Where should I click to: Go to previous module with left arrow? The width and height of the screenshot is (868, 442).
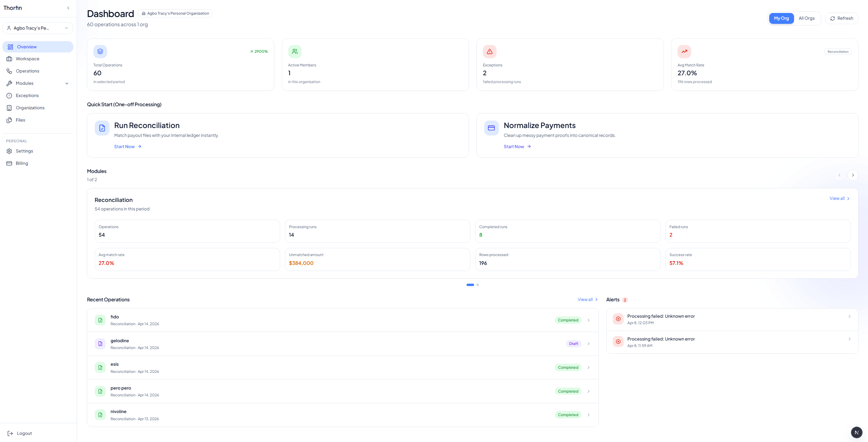point(839,175)
